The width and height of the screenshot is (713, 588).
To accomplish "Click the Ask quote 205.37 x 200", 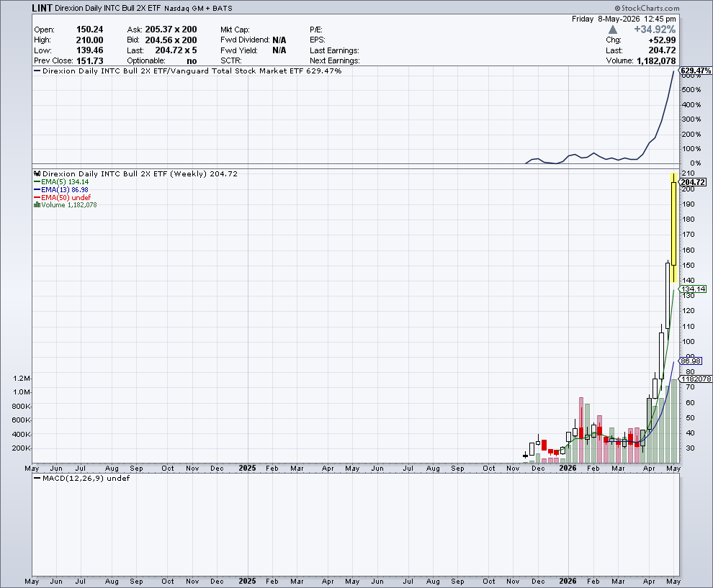I will (171, 30).
